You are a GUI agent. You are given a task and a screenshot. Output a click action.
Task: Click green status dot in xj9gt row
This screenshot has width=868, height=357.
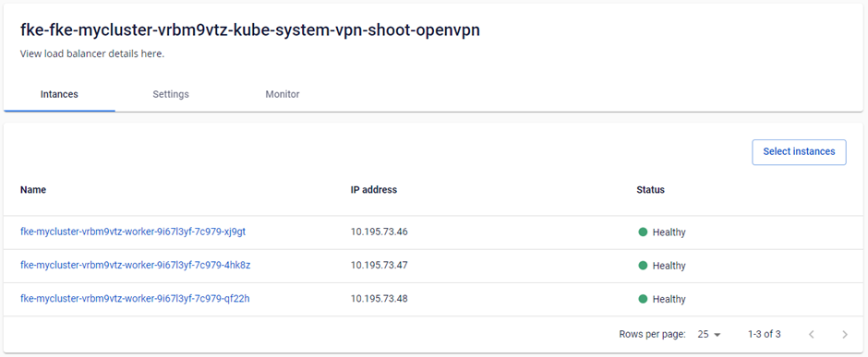pyautogui.click(x=643, y=232)
